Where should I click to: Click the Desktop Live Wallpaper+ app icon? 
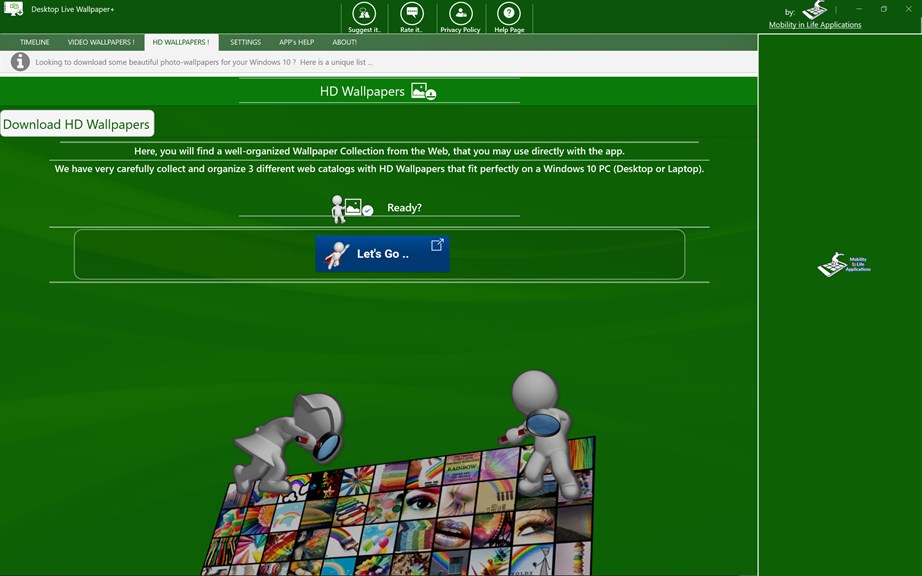13,9
